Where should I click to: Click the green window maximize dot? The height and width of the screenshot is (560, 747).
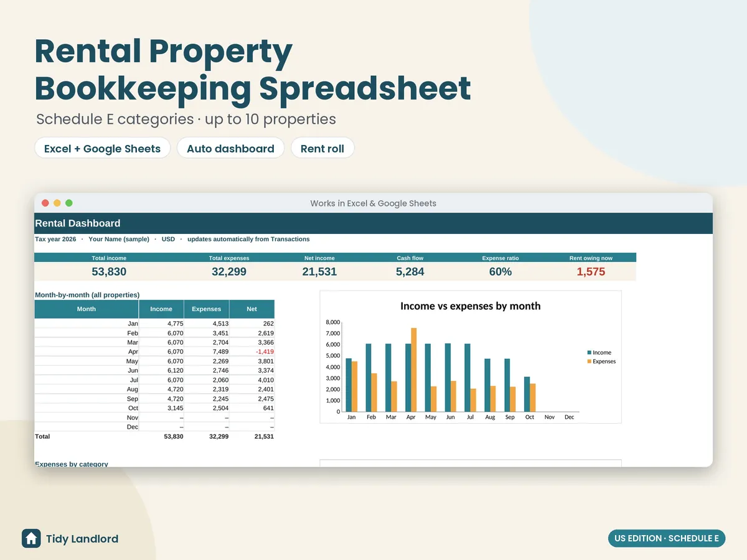[x=68, y=203]
